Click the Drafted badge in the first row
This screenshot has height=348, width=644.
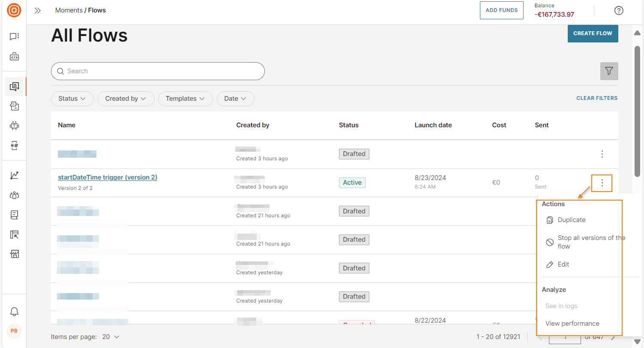point(354,154)
